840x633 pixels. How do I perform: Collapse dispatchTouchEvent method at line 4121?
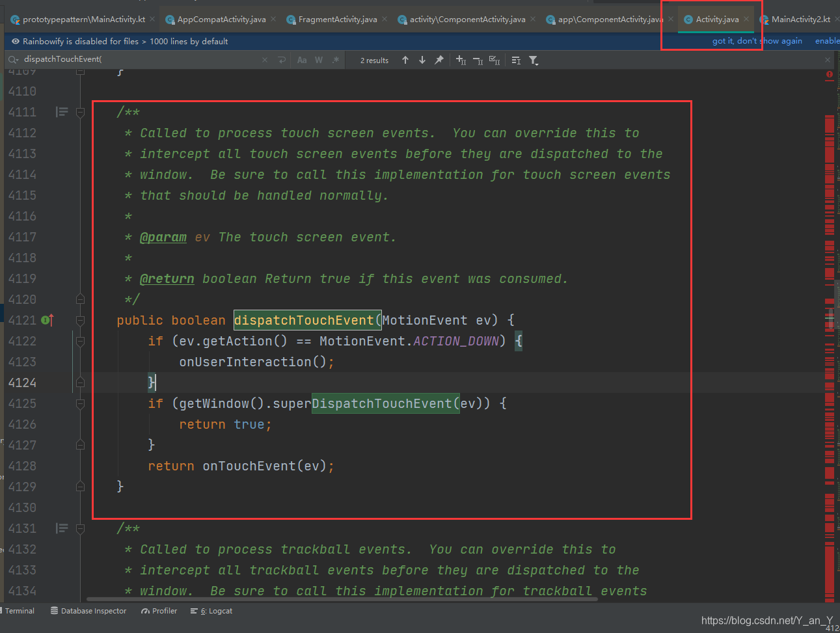point(80,320)
